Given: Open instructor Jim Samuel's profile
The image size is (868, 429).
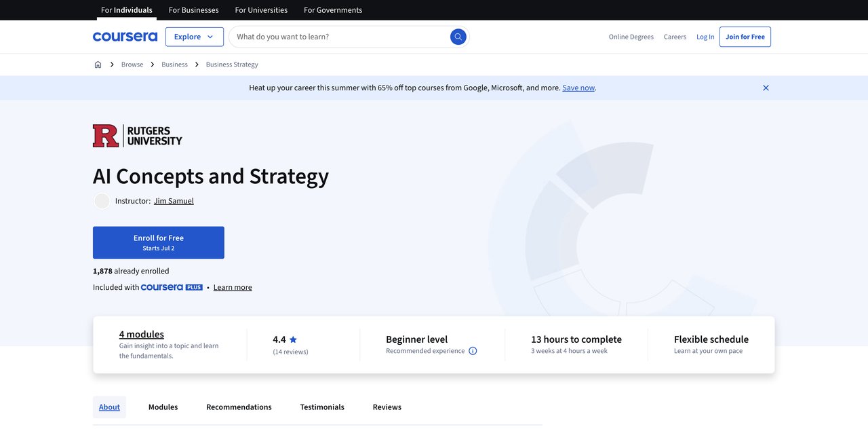Looking at the screenshot, I should 174,201.
